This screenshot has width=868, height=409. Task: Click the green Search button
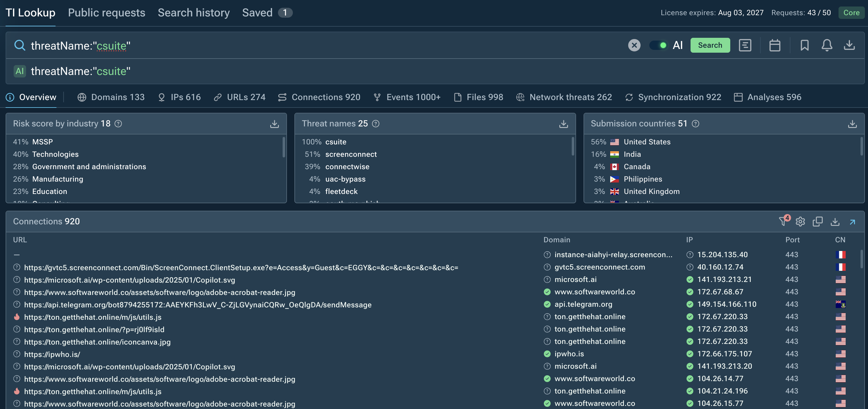click(710, 45)
